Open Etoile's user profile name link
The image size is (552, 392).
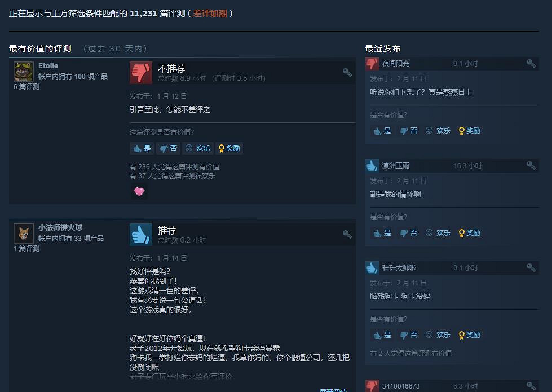click(48, 66)
